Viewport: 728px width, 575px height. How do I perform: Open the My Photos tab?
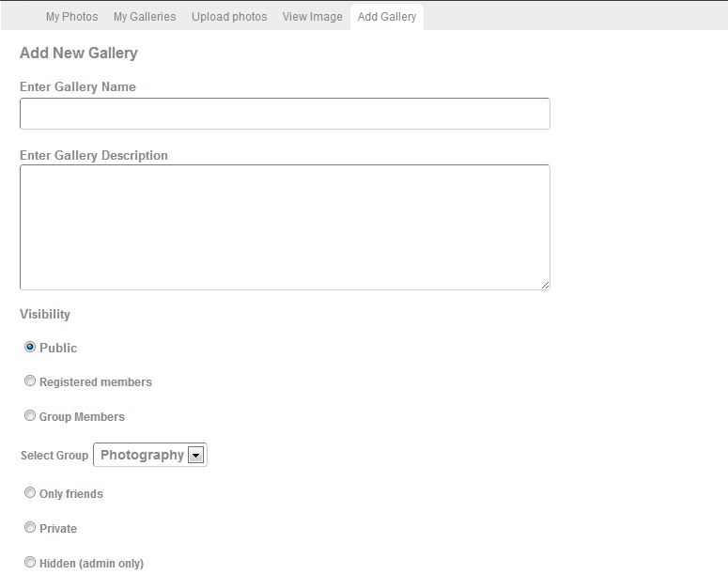pyautogui.click(x=71, y=17)
